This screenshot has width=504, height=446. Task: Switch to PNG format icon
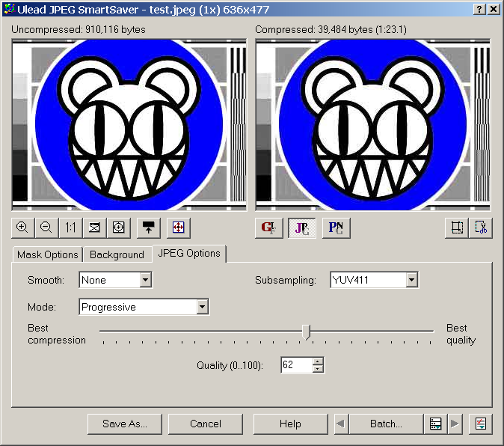coord(336,227)
